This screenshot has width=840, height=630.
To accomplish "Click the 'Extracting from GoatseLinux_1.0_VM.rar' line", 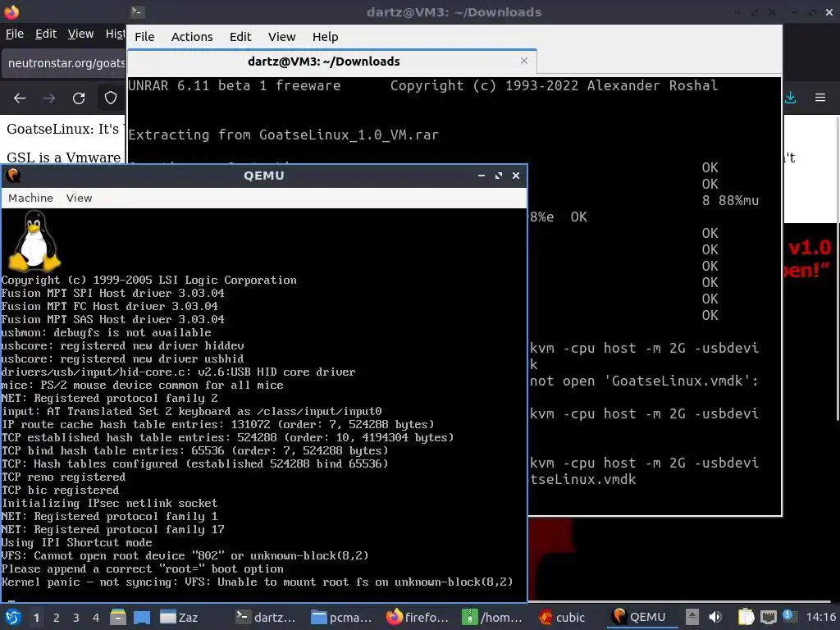I will 283,135.
